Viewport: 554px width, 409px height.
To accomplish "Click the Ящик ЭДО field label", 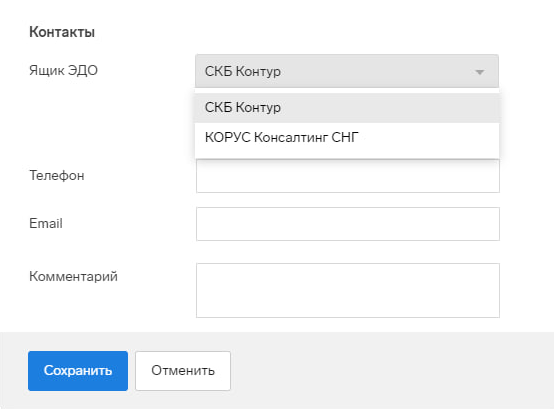I will click(x=63, y=70).
